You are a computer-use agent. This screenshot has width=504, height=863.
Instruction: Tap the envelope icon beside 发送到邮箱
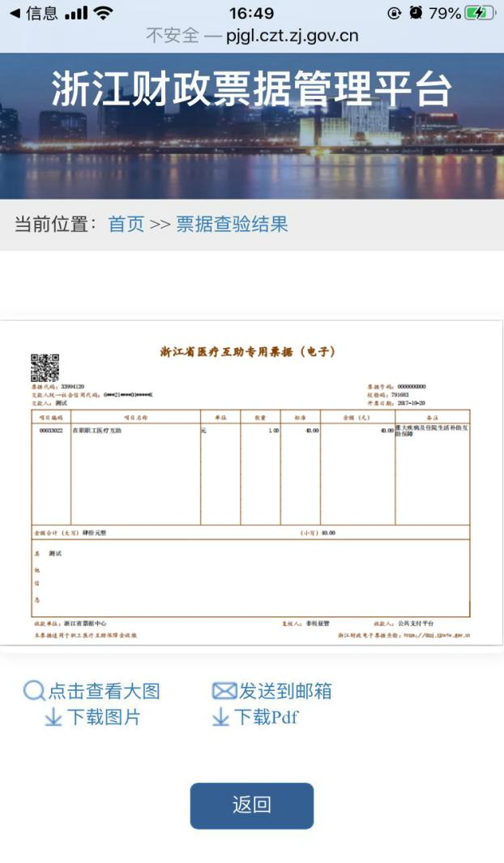pos(224,691)
